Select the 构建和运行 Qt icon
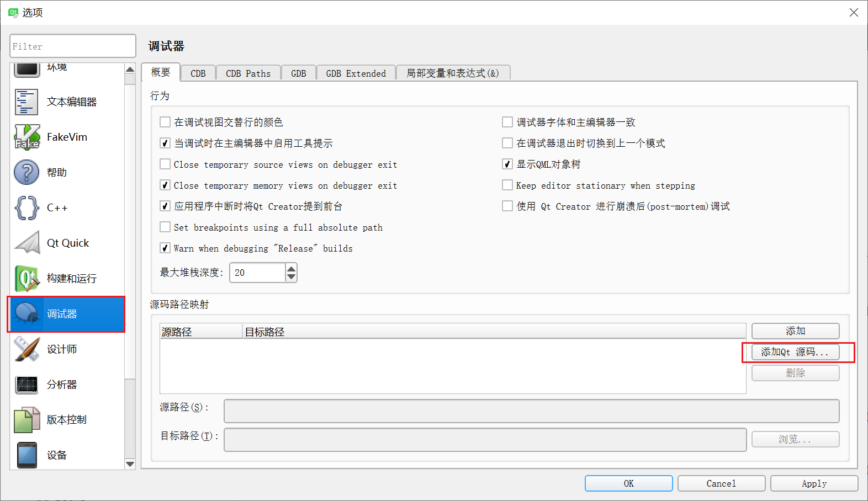The height and width of the screenshot is (501, 868). 27,279
